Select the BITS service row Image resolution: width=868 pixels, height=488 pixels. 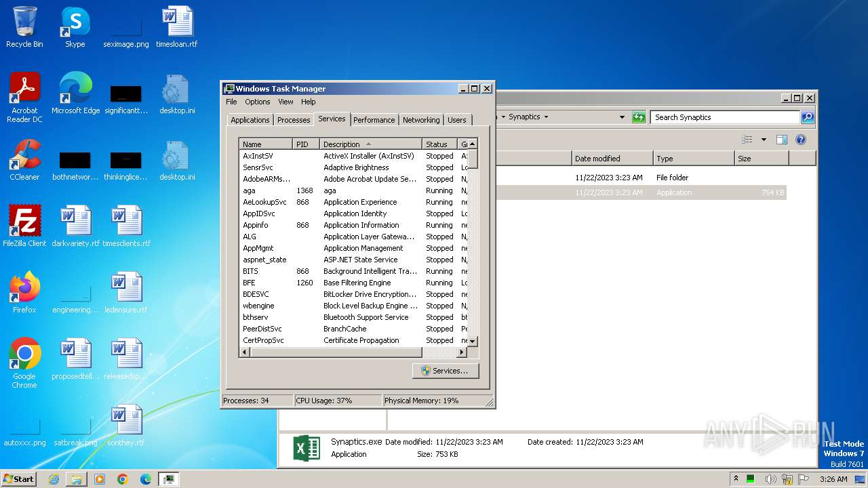[x=353, y=271]
